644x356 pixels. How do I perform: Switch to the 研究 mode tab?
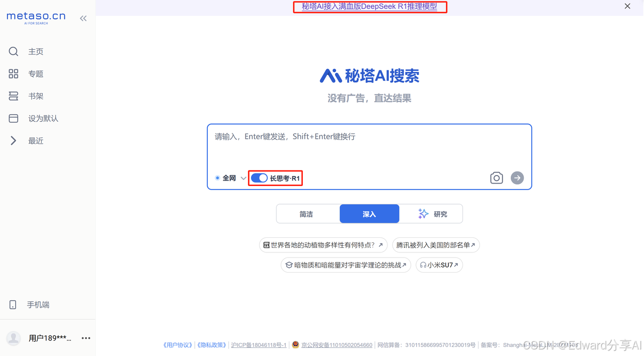pos(431,214)
